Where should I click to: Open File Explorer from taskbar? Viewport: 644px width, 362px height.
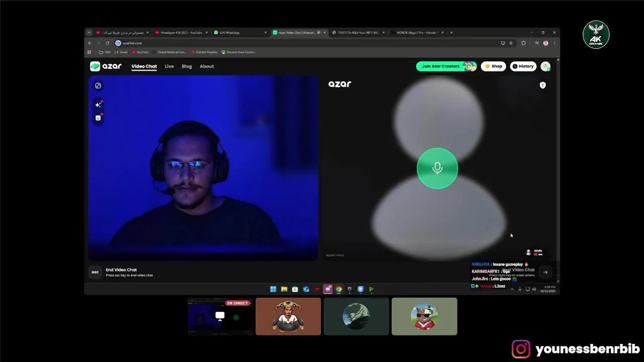[284, 289]
